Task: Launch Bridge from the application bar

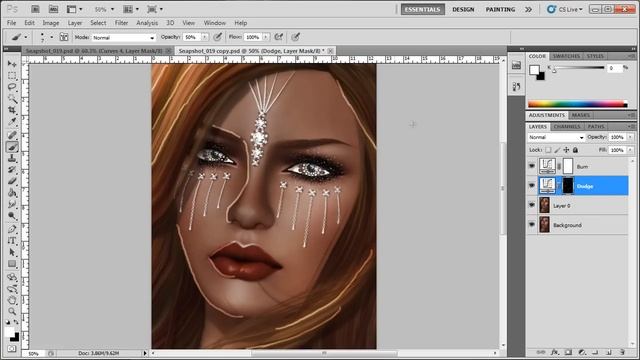Action: (x=35, y=9)
